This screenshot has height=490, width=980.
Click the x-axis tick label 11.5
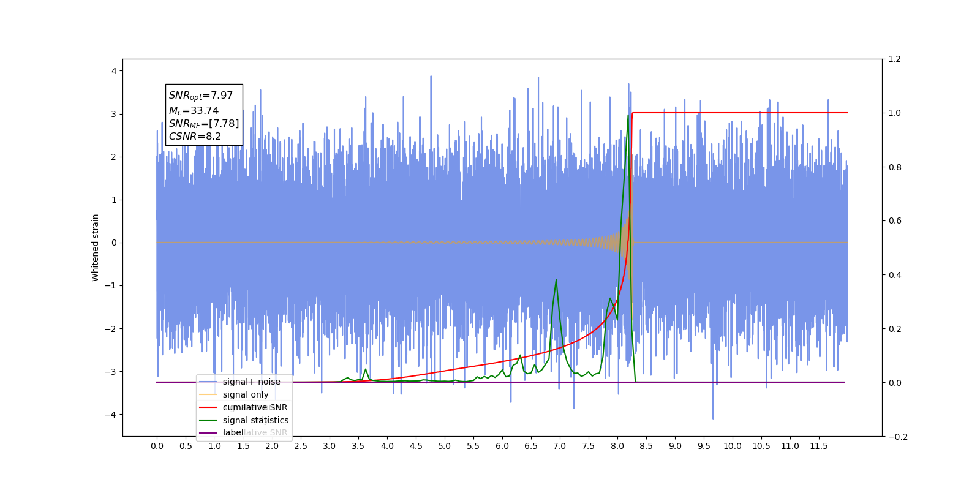819,446
